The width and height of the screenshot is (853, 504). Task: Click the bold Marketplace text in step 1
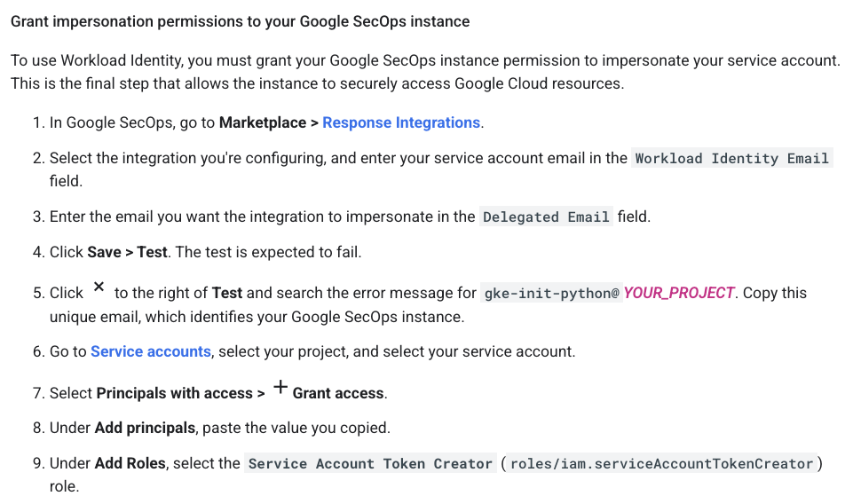click(x=263, y=122)
